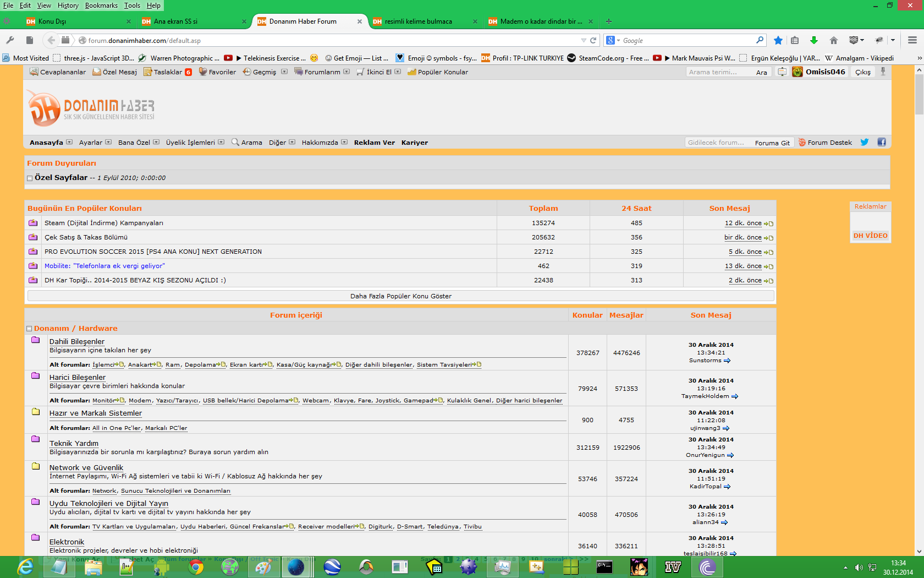Go to last post by Sunstorms
The image size is (924, 578).
[727, 361]
